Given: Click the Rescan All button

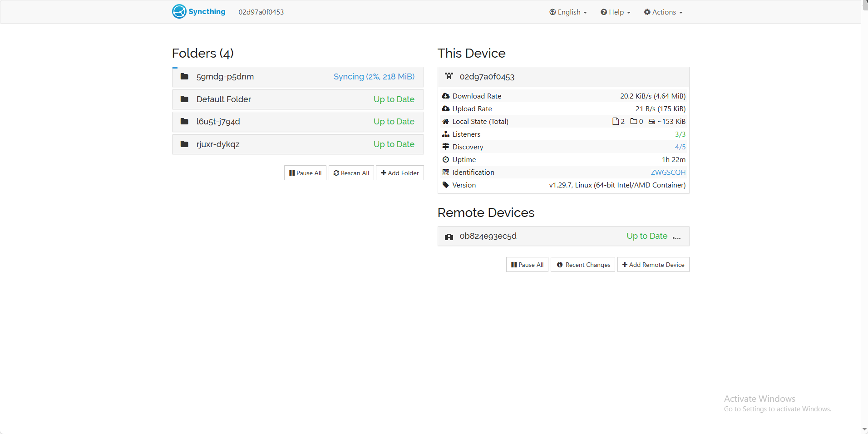Looking at the screenshot, I should (351, 173).
